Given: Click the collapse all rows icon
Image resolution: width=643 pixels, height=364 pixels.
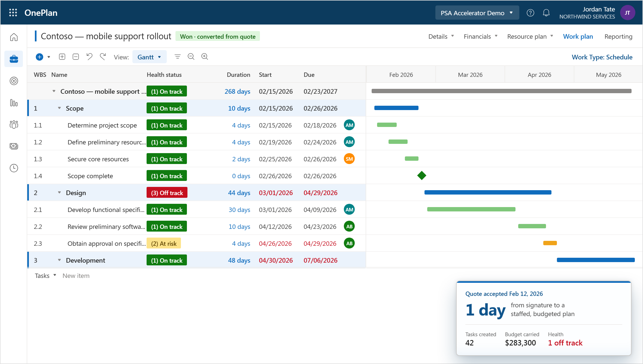Looking at the screenshot, I should pyautogui.click(x=76, y=57).
